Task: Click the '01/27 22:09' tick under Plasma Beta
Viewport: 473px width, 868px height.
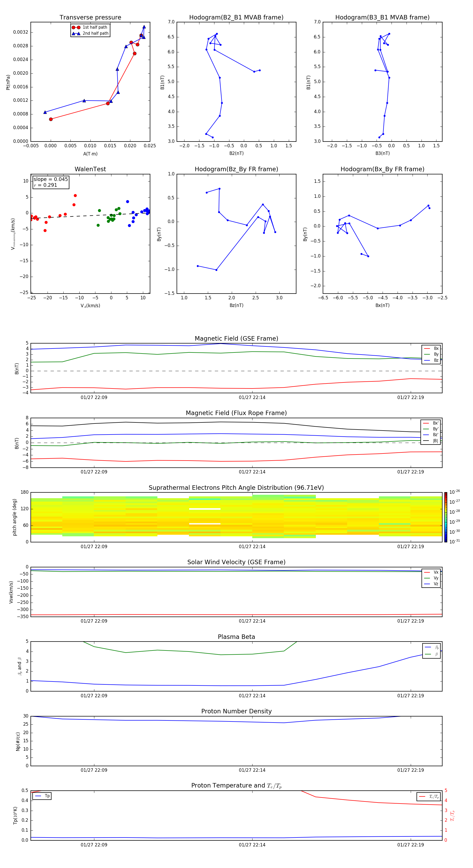Action: pyautogui.click(x=94, y=696)
